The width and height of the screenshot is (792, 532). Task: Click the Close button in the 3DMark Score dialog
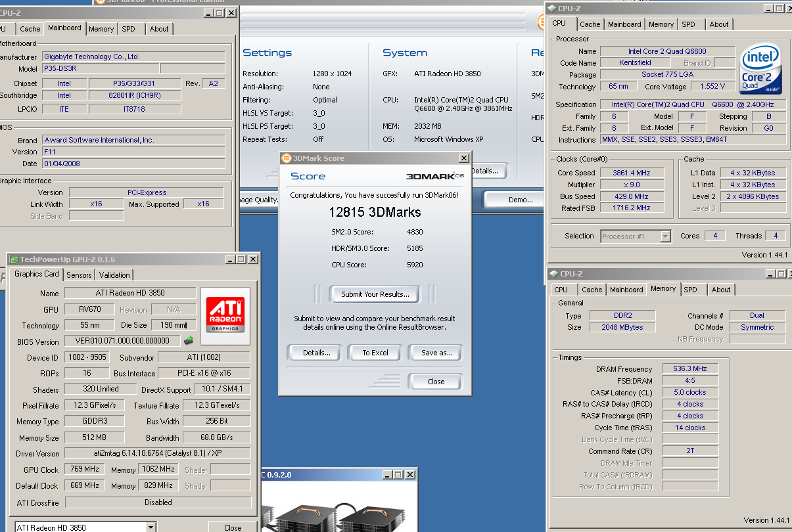436,382
